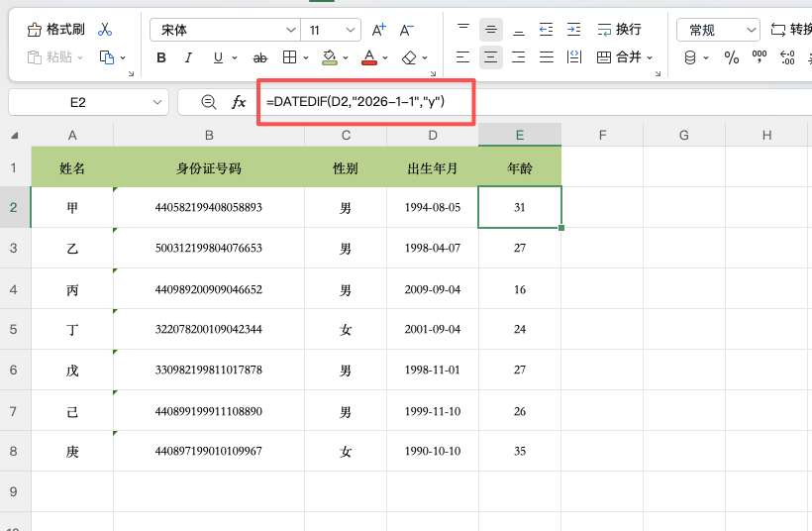Toggle italic formatting
This screenshot has height=531, width=812.
188,57
